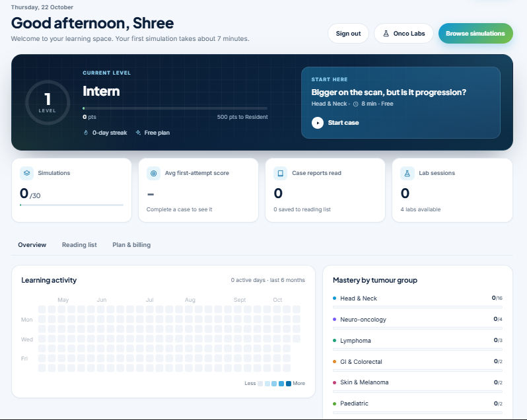The height and width of the screenshot is (420, 527).
Task: Open the 'Bigger on the scan' case title
Action: click(388, 92)
